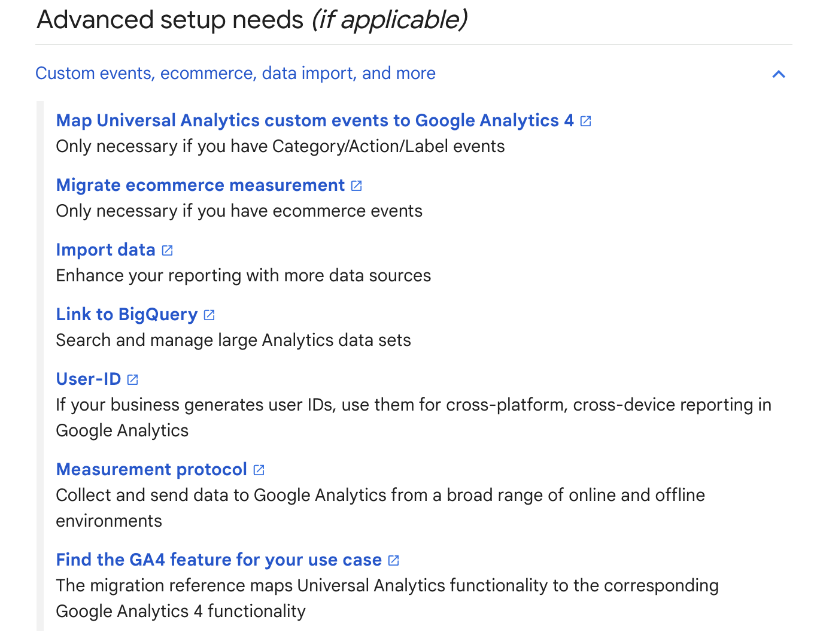Select text 'Search and manage large Analytics data sets'

(x=233, y=341)
